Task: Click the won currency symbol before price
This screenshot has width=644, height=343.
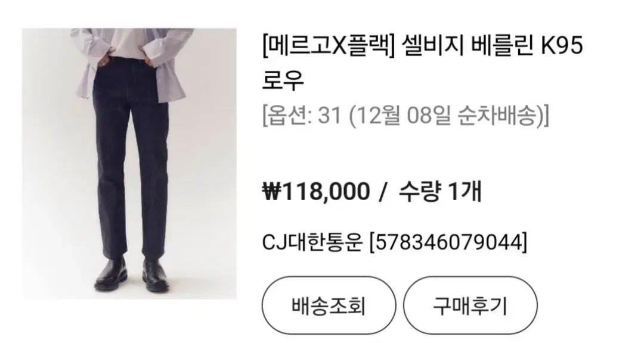Action: pyautogui.click(x=271, y=192)
